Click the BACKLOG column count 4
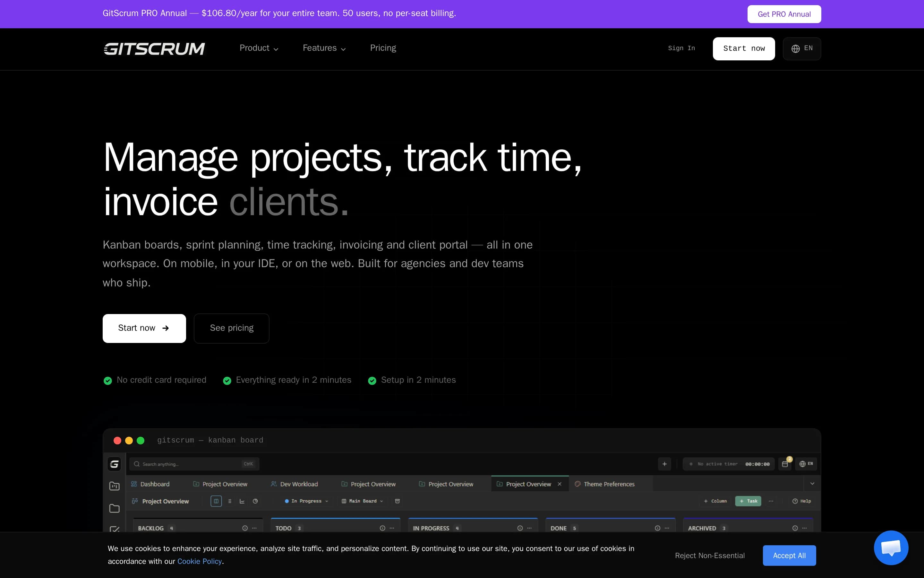 tap(171, 528)
